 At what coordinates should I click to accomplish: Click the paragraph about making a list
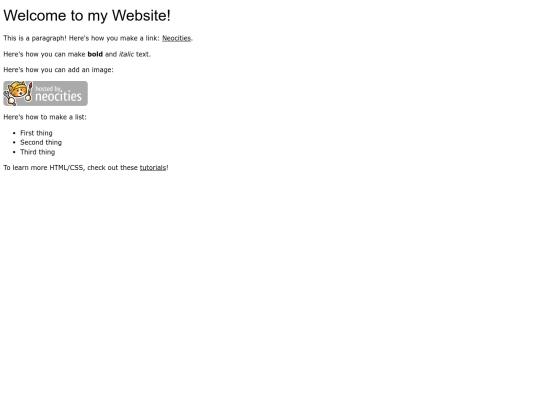click(45, 117)
